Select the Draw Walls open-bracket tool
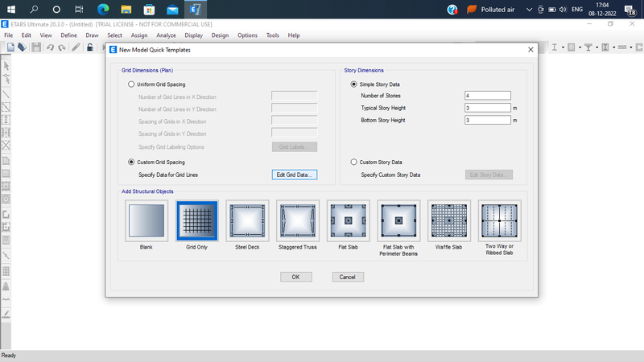Viewport: 644px width, 362px height. tap(6, 214)
